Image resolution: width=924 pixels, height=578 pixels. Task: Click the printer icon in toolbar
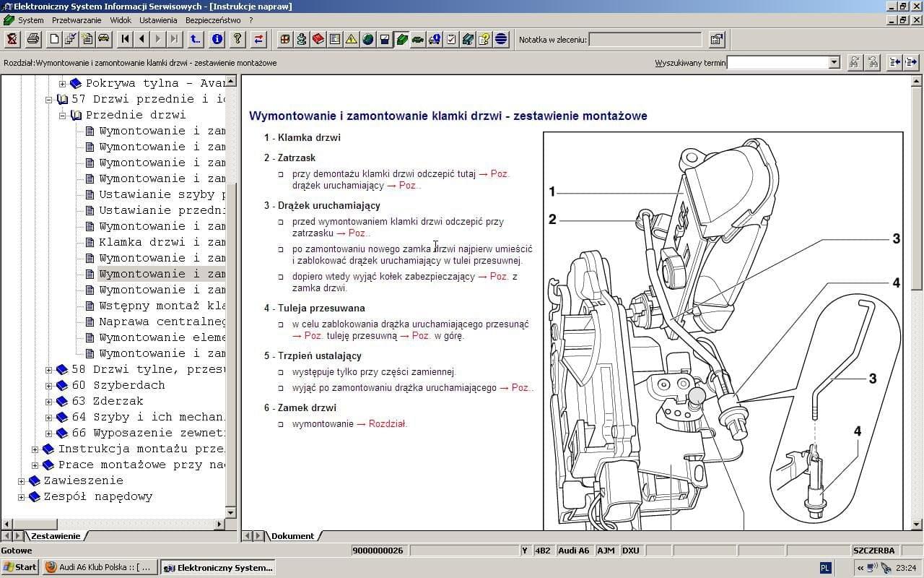[33, 39]
